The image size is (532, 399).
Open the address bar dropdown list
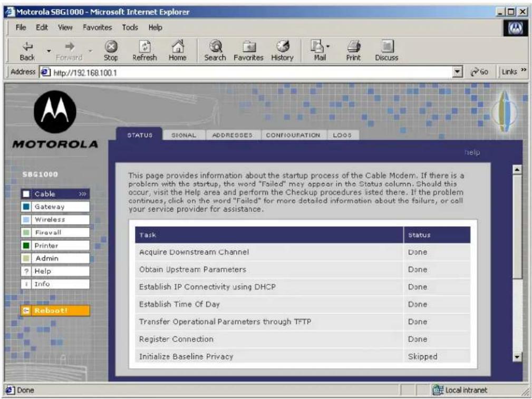[x=458, y=72]
